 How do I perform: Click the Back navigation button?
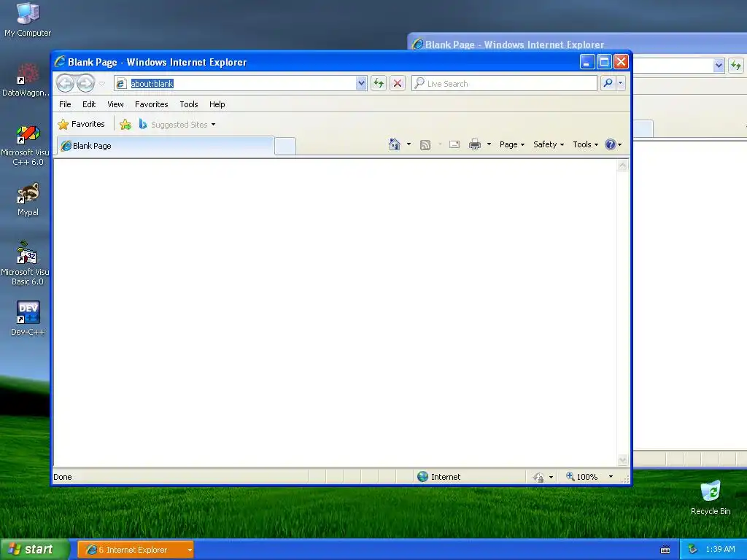click(65, 83)
